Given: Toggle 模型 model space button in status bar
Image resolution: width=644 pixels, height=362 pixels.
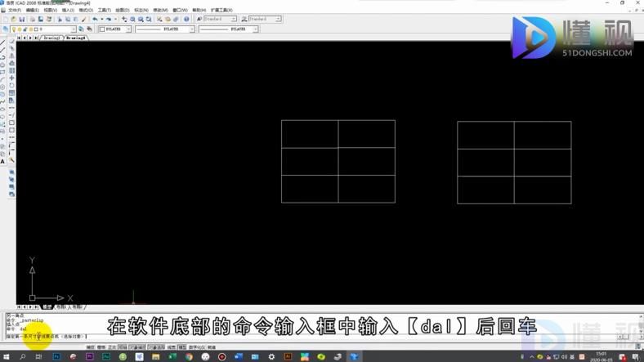Looking at the screenshot, I should (x=182, y=347).
